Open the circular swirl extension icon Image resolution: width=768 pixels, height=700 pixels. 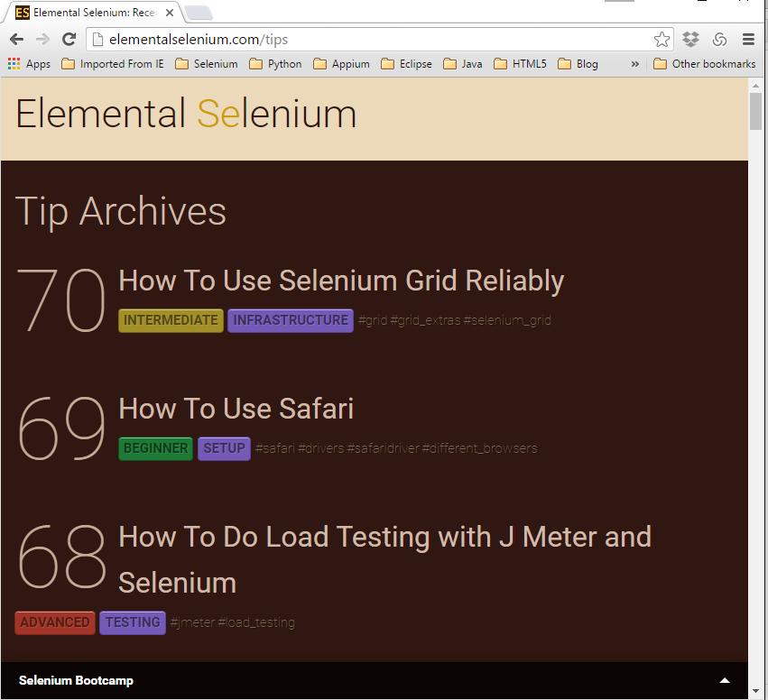point(720,39)
